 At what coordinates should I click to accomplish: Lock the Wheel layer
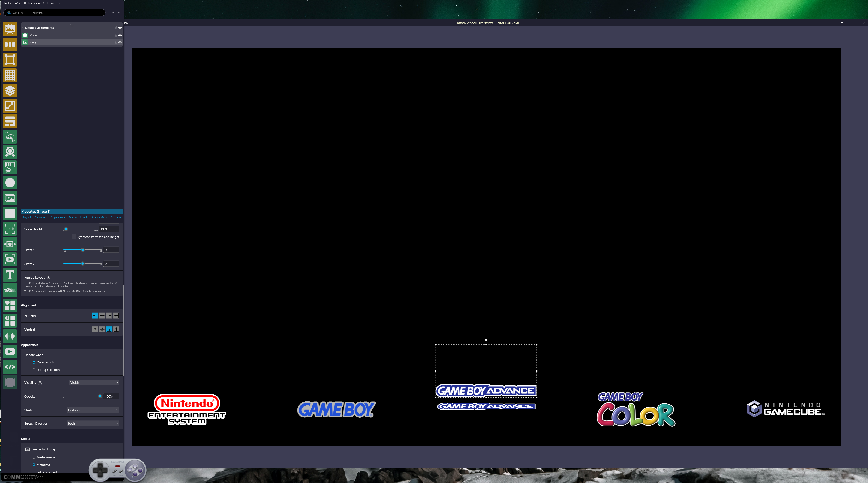tap(116, 35)
